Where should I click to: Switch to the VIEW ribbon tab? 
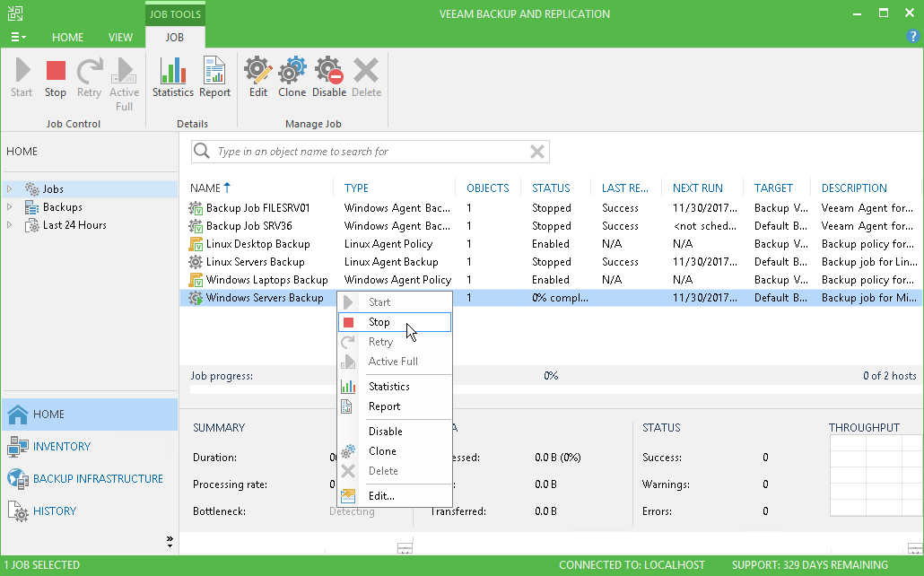[x=120, y=37]
